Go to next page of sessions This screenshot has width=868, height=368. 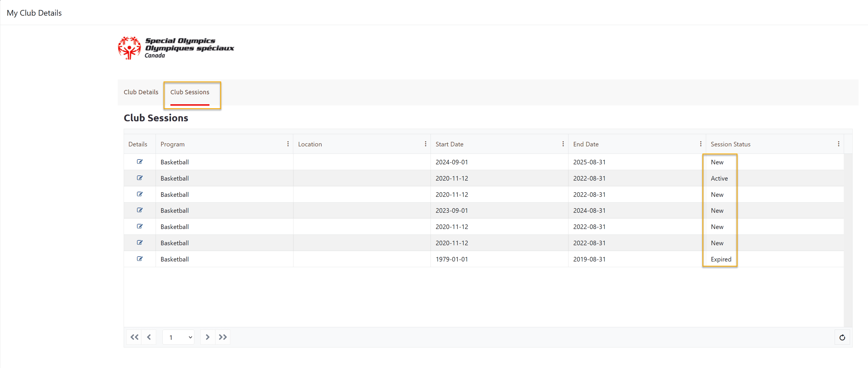coord(207,337)
